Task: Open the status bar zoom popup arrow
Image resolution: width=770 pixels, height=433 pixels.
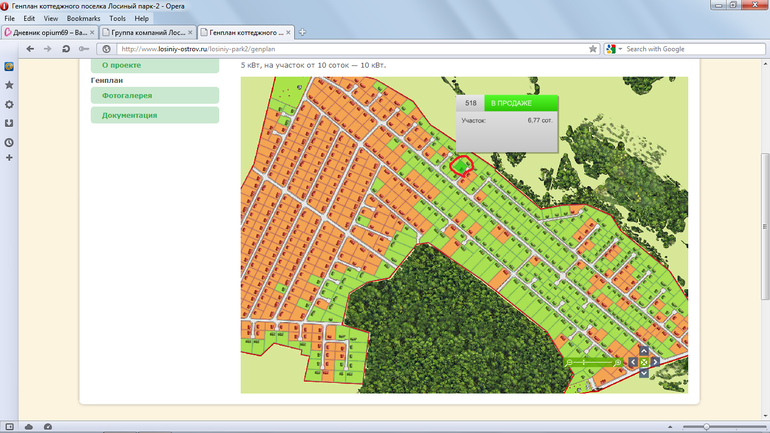Action: (x=670, y=427)
